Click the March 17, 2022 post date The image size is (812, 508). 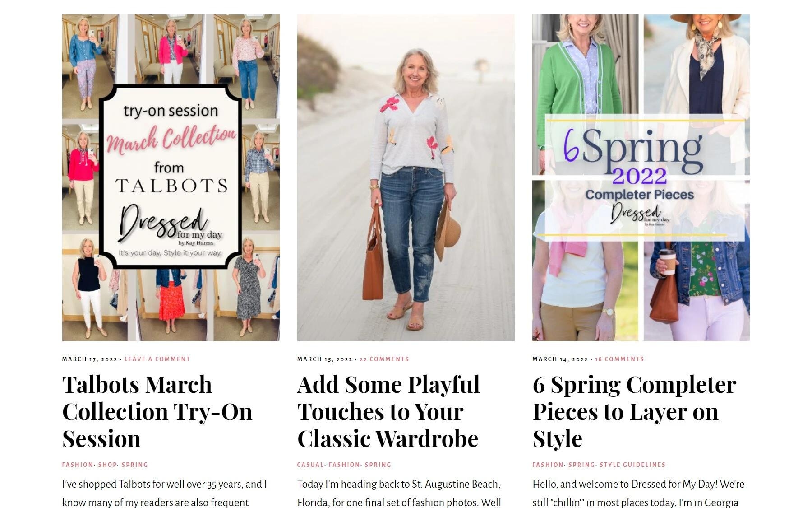(90, 359)
